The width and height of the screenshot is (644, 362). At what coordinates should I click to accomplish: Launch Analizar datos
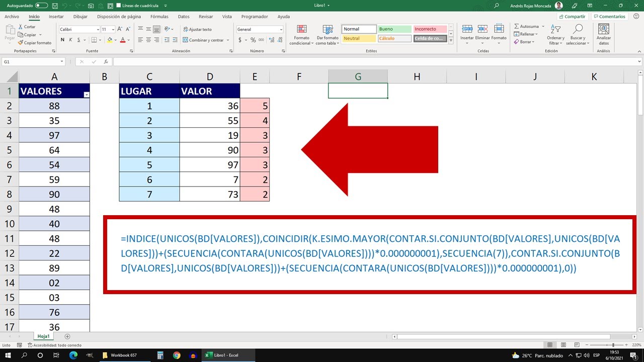(x=603, y=33)
